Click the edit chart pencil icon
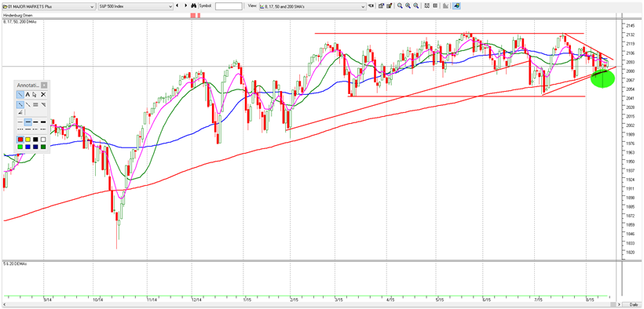 (390, 5)
